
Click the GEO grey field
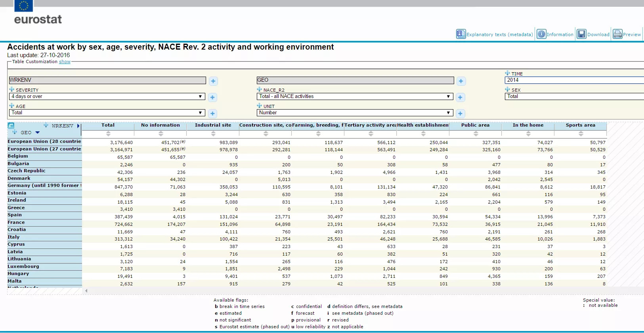(355, 80)
